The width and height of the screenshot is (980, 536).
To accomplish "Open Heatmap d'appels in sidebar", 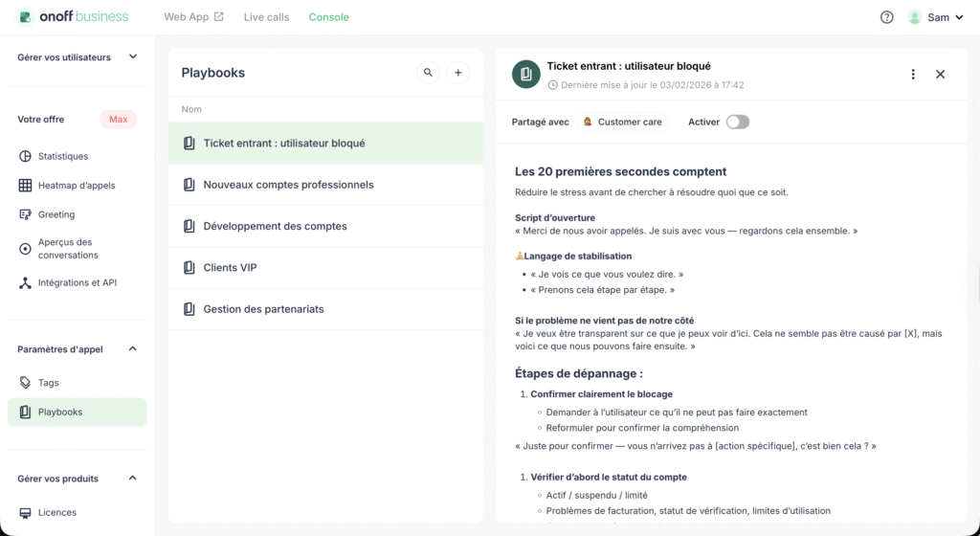I will click(77, 186).
